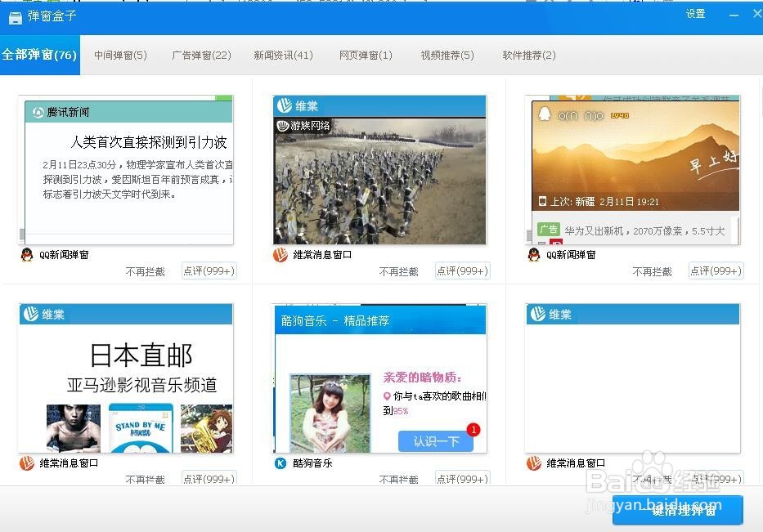Click the 维棠 logo in the battlefield card header
763x532 pixels.
tap(284, 105)
